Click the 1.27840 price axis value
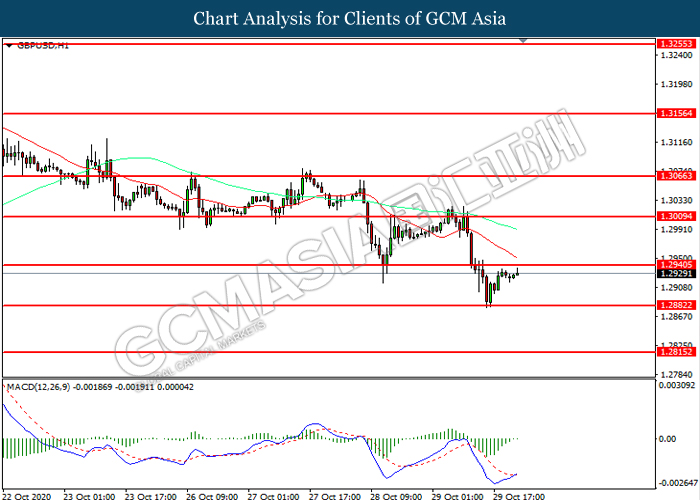Image resolution: width=700 pixels, height=500 pixels. pyautogui.click(x=676, y=375)
